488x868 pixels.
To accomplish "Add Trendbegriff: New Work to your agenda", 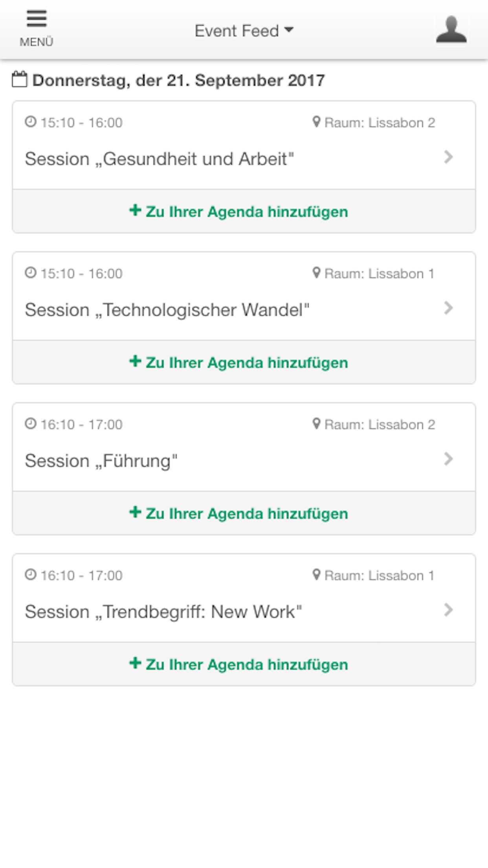I will click(244, 664).
